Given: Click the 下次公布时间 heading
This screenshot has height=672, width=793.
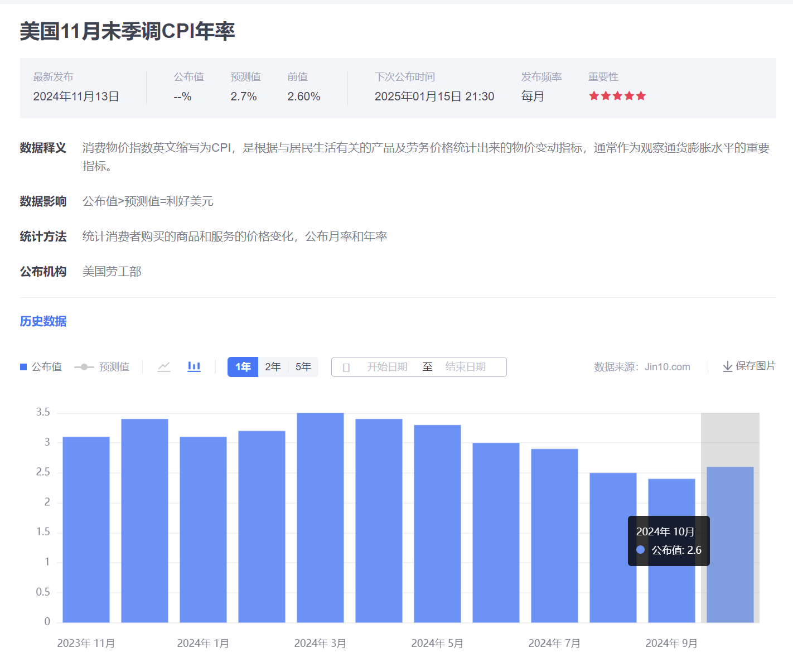Looking at the screenshot, I should click(x=405, y=77).
